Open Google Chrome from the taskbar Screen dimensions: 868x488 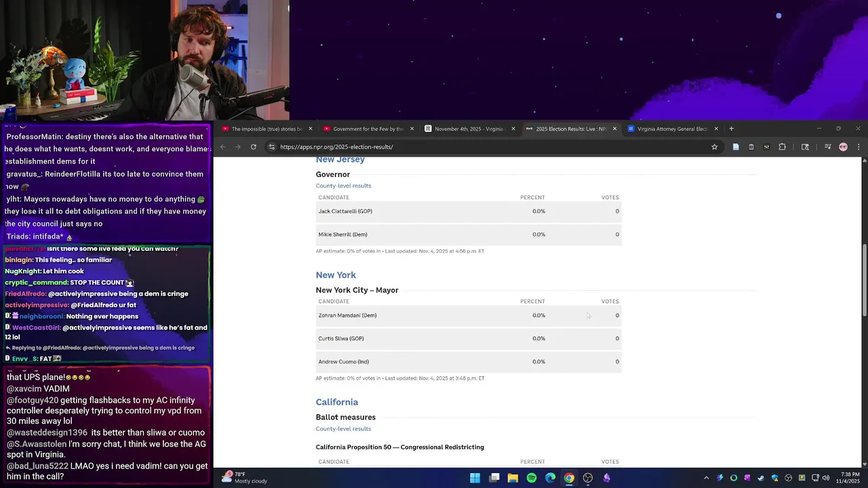click(569, 478)
